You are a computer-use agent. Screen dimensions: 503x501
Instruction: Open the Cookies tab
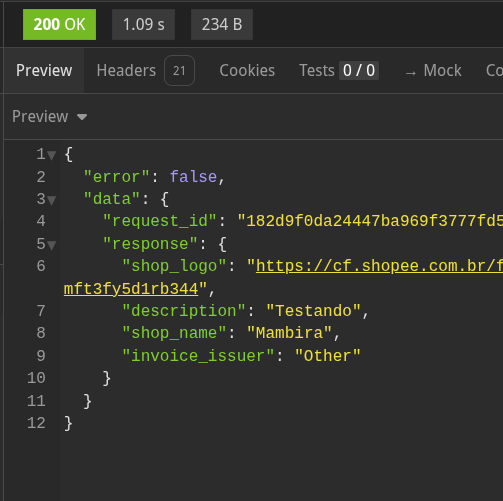[x=247, y=71]
